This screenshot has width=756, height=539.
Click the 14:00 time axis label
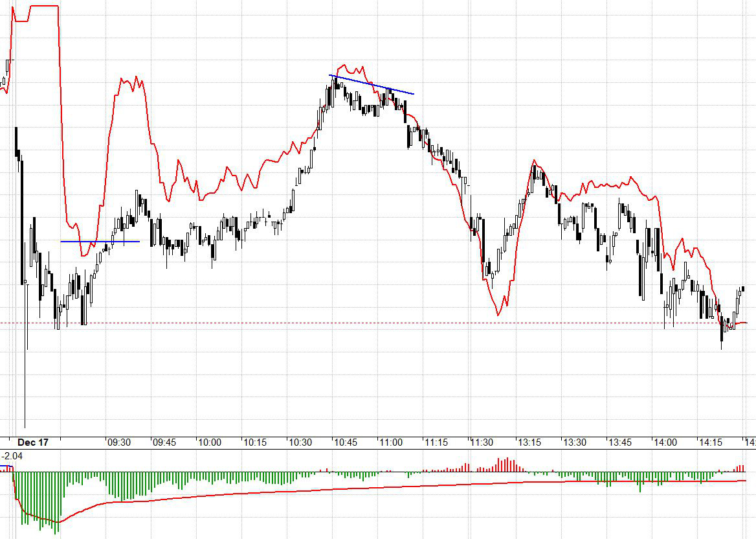(x=665, y=442)
